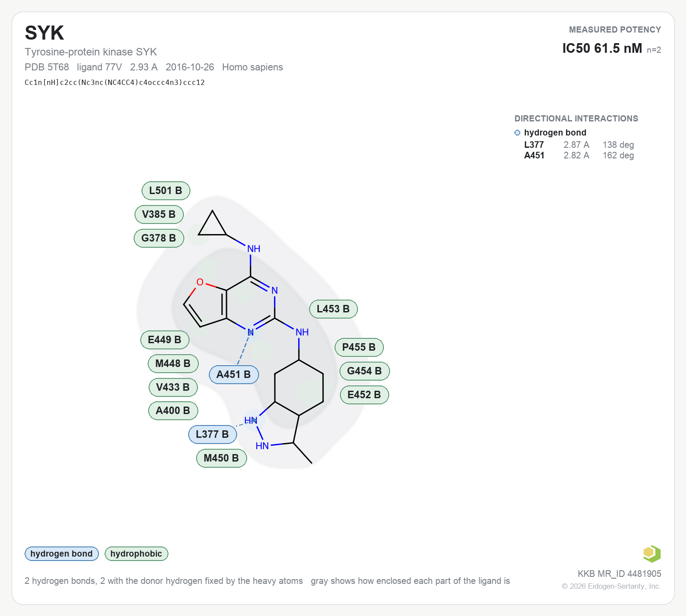Select the M448 B residue label
The image size is (686, 616).
pyautogui.click(x=173, y=363)
